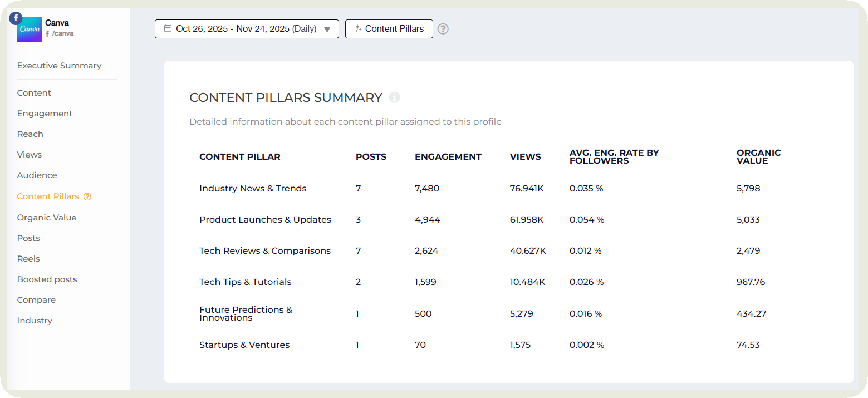Expand the date range dropdown arrow
This screenshot has height=398, width=868.
tap(327, 29)
